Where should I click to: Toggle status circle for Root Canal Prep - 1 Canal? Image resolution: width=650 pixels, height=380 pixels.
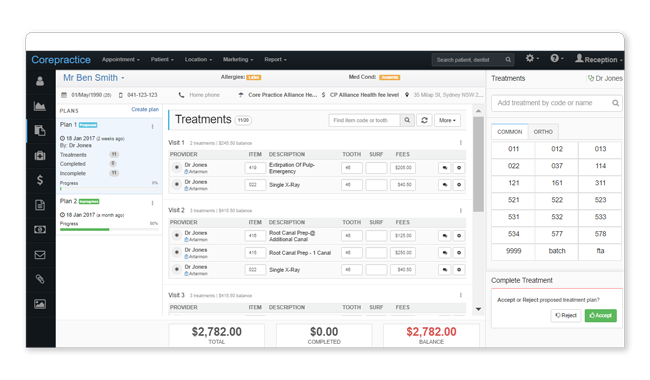(176, 252)
